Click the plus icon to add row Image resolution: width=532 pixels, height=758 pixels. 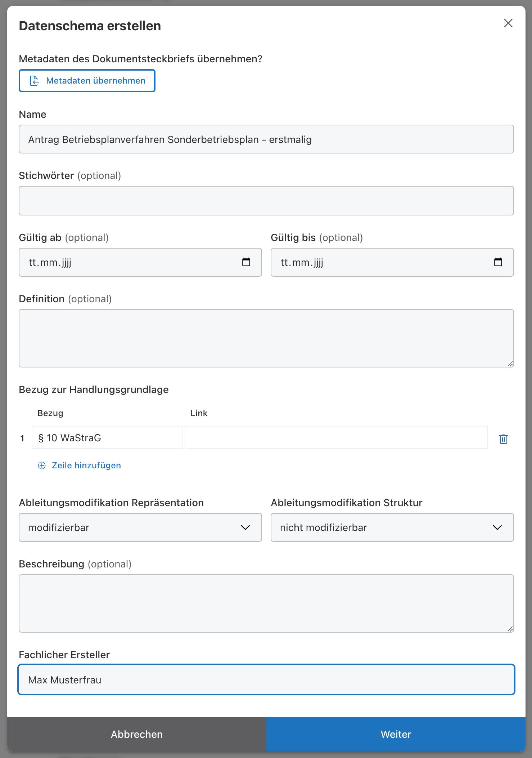click(x=42, y=465)
